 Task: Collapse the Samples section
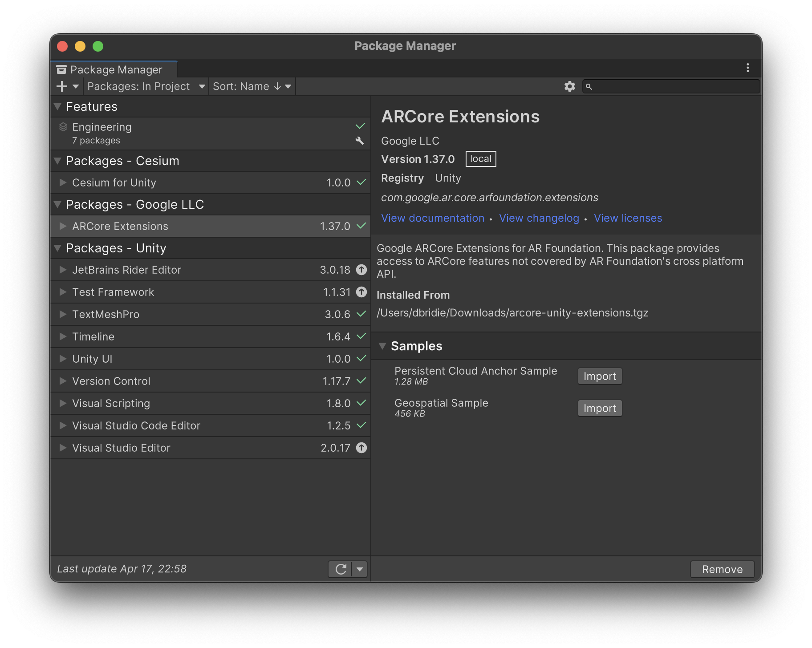tap(382, 346)
